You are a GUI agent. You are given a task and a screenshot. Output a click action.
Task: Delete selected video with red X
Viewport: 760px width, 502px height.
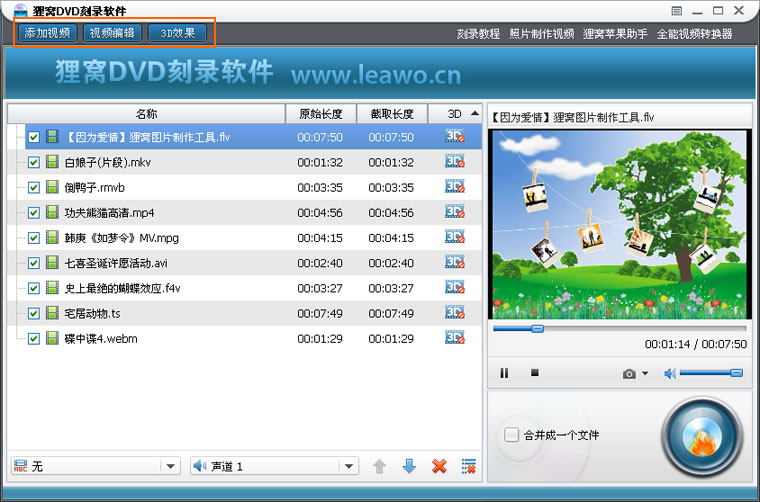click(x=439, y=466)
